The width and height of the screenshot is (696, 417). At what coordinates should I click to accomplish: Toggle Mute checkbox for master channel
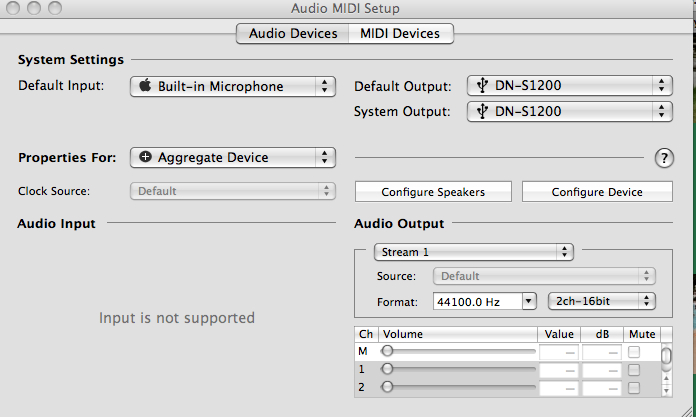(x=634, y=352)
